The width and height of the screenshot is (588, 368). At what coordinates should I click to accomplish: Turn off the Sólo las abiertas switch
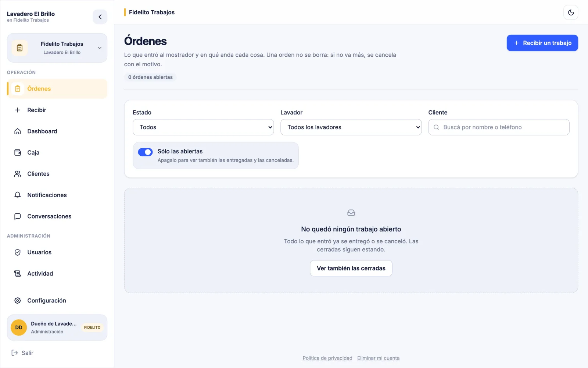pyautogui.click(x=145, y=152)
